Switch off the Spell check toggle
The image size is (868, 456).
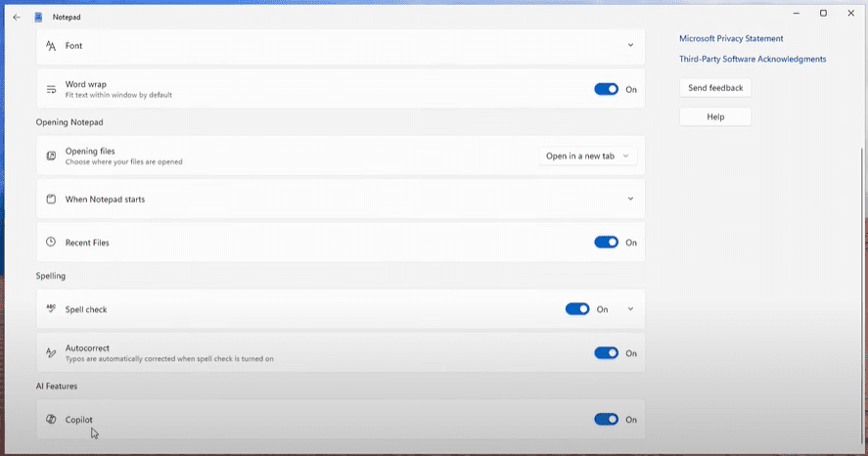tap(577, 309)
